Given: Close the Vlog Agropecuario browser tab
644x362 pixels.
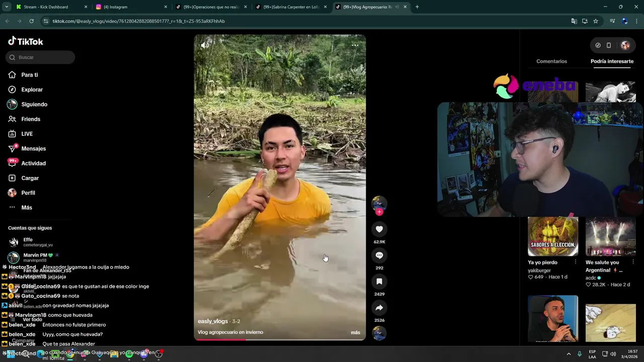Looking at the screenshot, I should click(x=405, y=7).
